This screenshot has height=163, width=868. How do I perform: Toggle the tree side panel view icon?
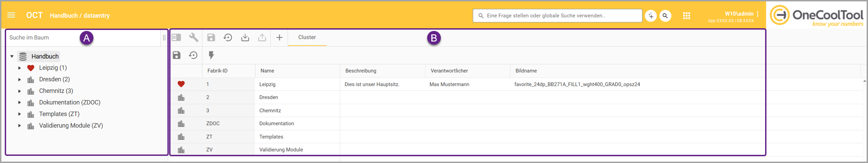point(176,37)
